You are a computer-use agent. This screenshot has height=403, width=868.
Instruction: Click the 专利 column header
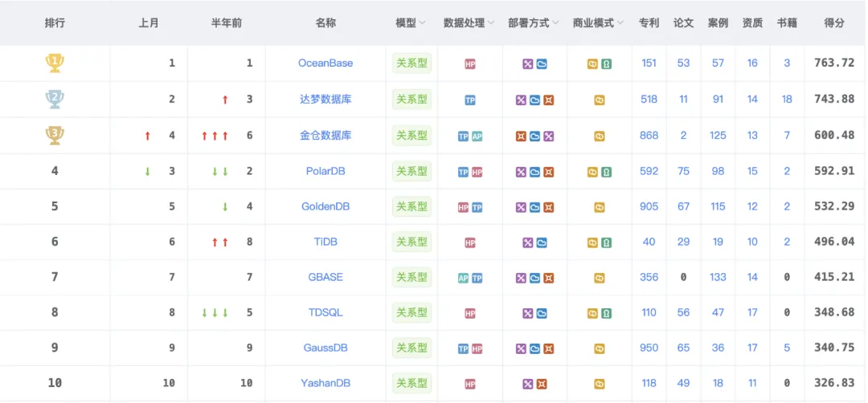[649, 23]
